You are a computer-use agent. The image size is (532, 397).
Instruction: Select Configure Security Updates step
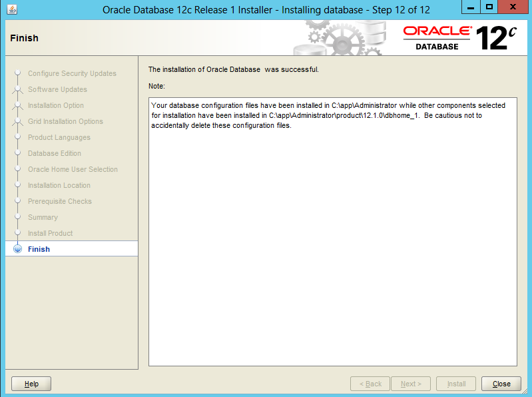click(x=72, y=74)
